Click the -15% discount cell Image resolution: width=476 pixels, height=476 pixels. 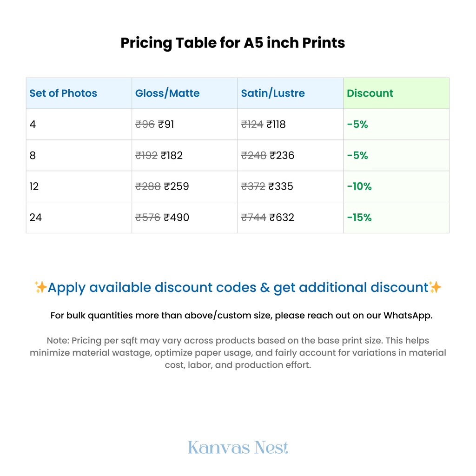tap(396, 218)
